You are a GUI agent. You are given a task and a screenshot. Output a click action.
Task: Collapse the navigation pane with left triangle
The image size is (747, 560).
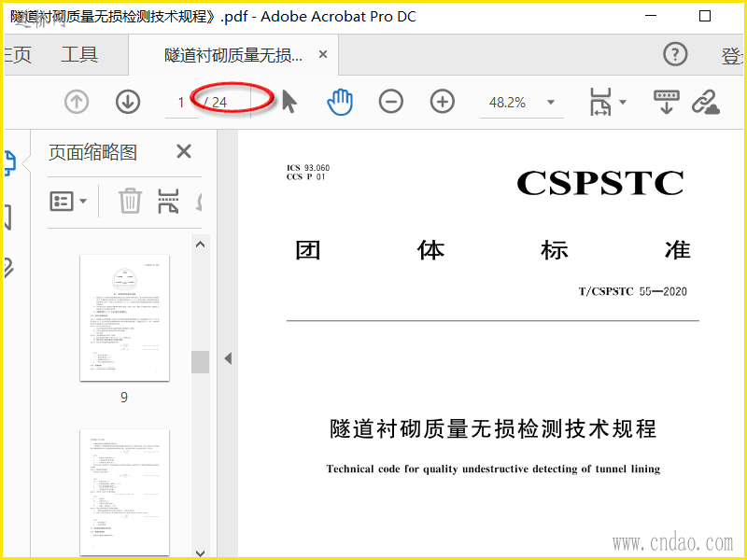tap(228, 358)
